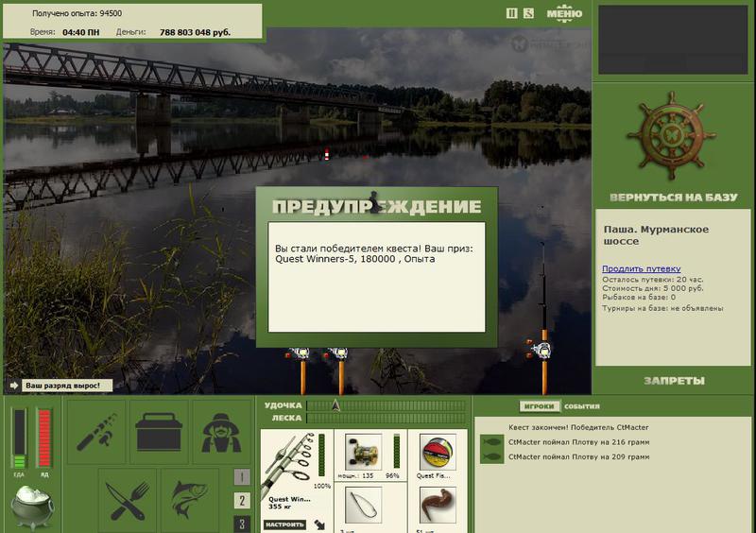Click the ЛЕСКА tension bar

(387, 419)
